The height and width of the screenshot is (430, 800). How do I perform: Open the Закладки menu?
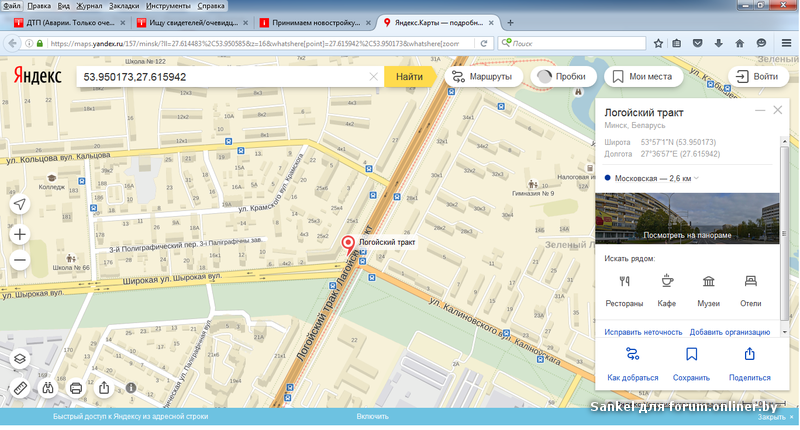click(123, 5)
